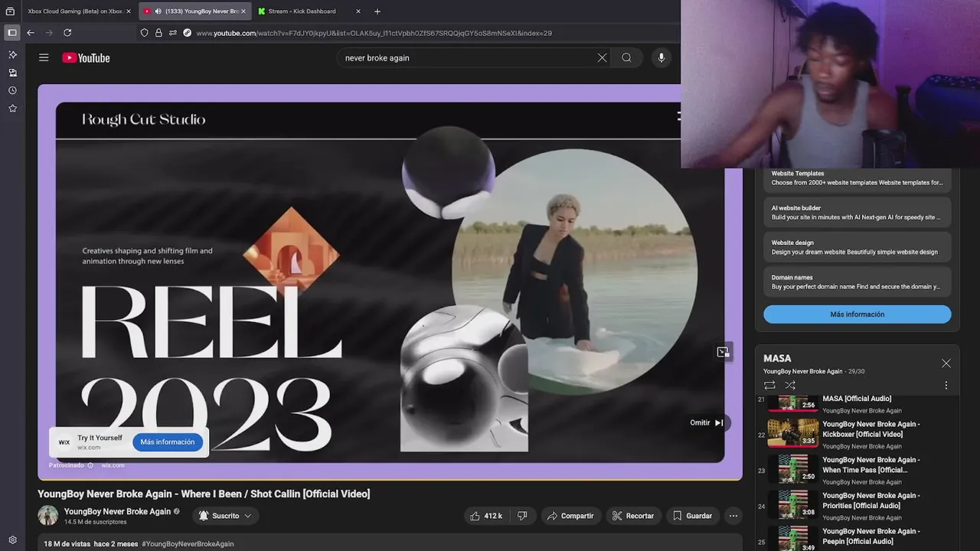
Task: Play Priorities [Official Audio] from playlist
Action: click(x=857, y=505)
